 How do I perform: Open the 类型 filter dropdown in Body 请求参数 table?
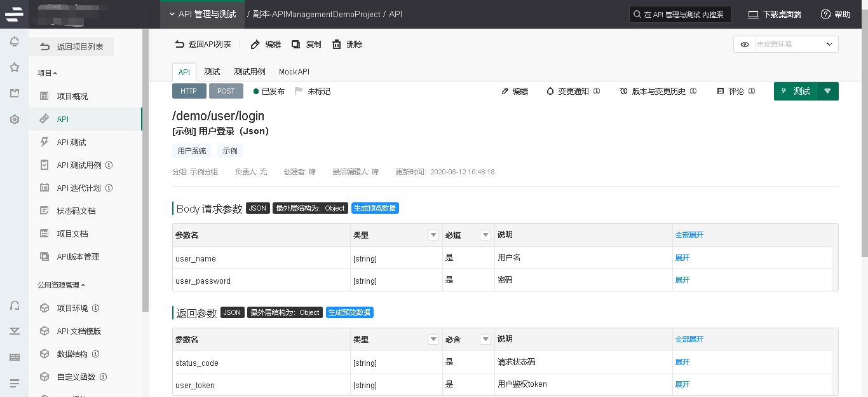[x=433, y=235]
